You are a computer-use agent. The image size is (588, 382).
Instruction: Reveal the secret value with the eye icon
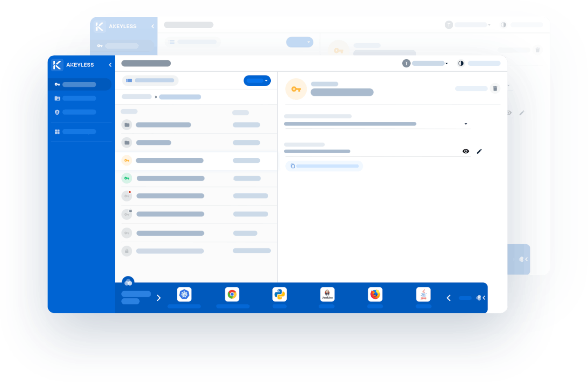[x=466, y=151]
